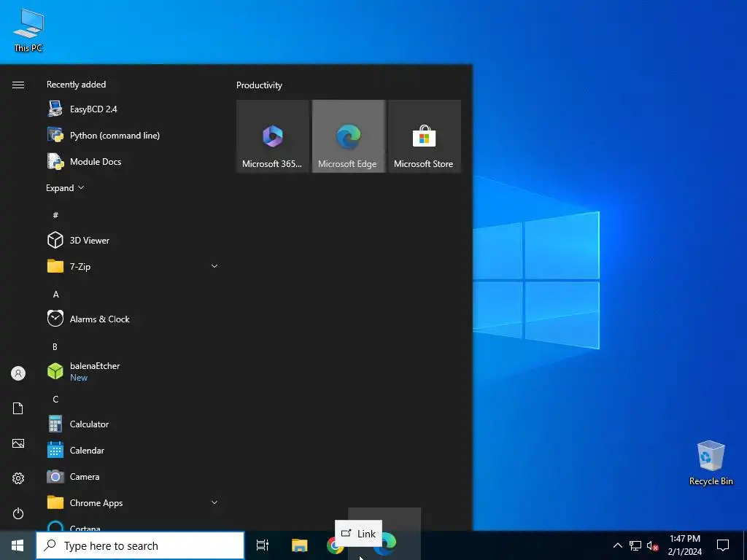Open the Documents sidebar icon
Image resolution: width=747 pixels, height=560 pixels.
coord(18,408)
